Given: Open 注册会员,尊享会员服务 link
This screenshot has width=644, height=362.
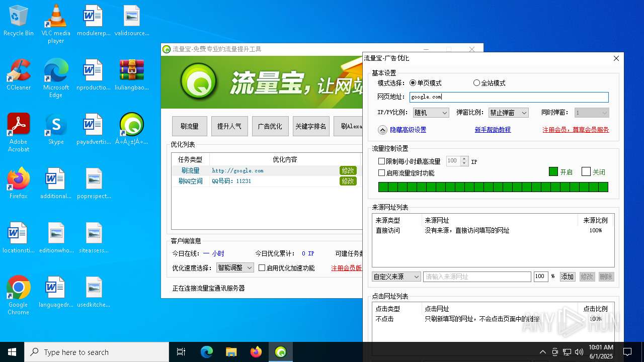Looking at the screenshot, I should click(x=576, y=130).
